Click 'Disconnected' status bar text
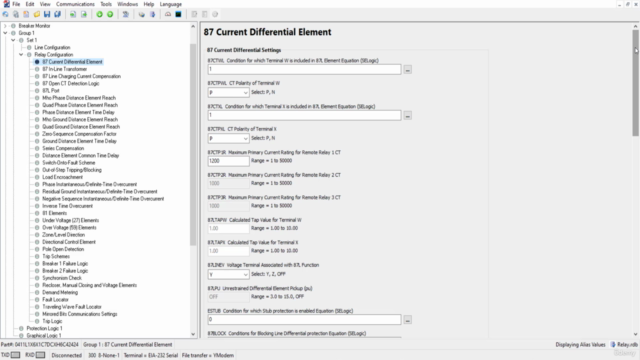 tap(67, 355)
